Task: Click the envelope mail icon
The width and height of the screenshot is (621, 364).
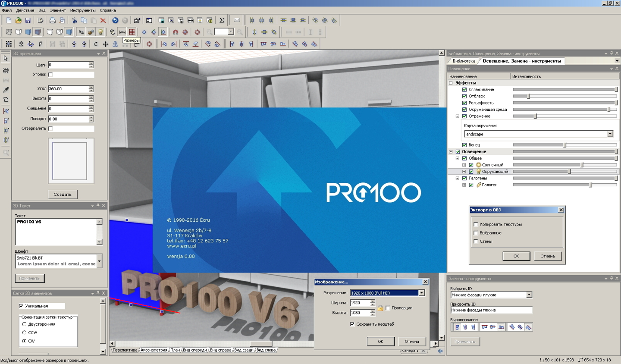Action: coord(237,20)
